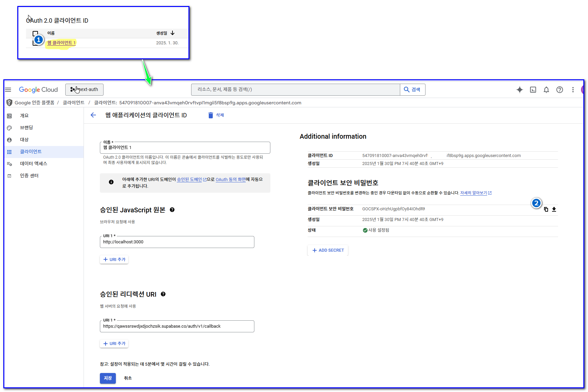Click ADD SECRET button
This screenshot has height=392, width=588.
[x=328, y=250]
